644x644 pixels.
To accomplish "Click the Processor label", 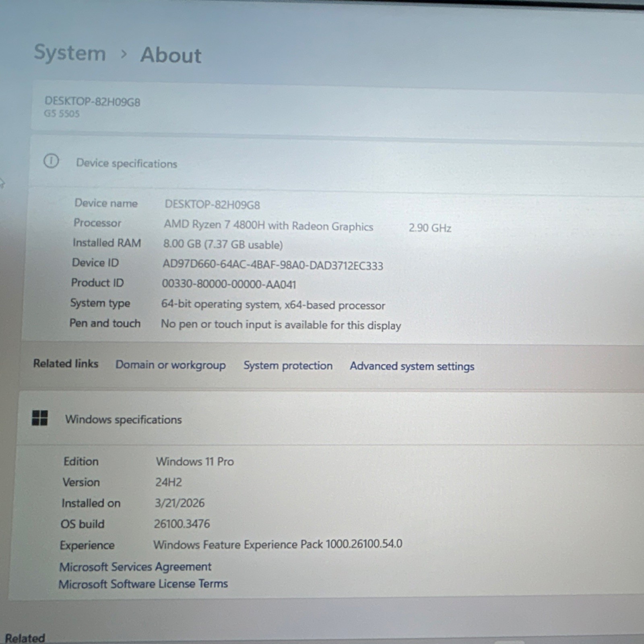I will click(x=97, y=223).
